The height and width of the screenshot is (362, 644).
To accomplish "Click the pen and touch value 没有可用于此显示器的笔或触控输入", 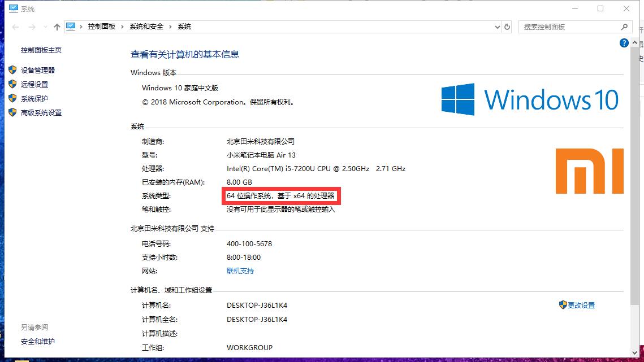I will click(x=281, y=210).
